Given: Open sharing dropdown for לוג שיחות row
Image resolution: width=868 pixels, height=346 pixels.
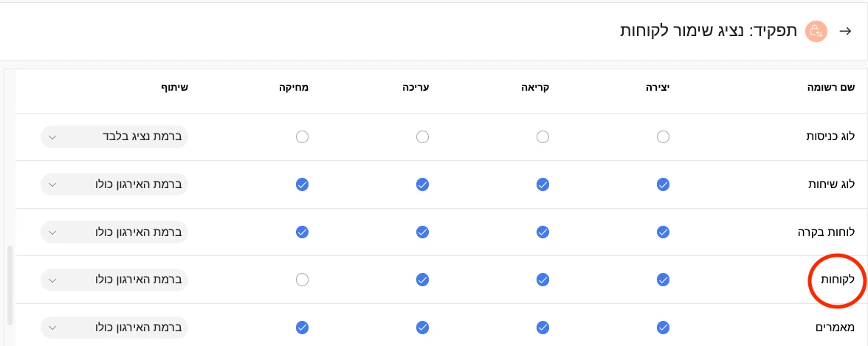Looking at the screenshot, I should click(x=114, y=184).
